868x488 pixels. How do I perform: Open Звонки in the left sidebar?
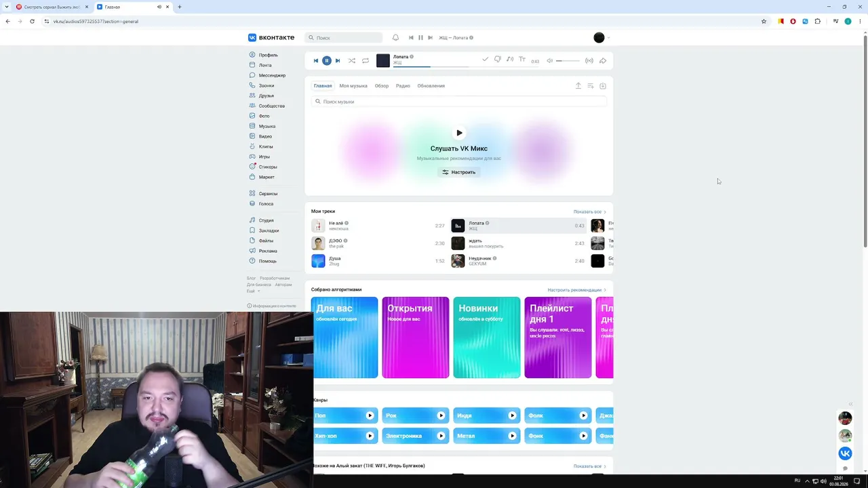pyautogui.click(x=261, y=85)
